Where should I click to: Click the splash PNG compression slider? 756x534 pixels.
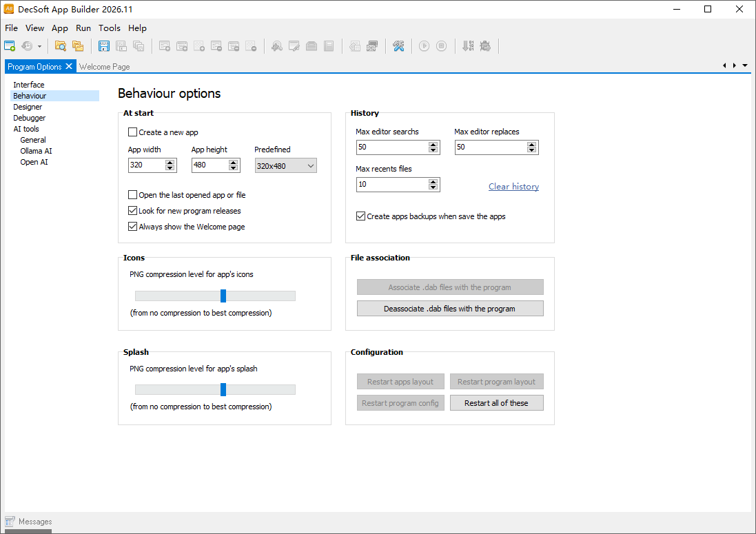click(223, 389)
